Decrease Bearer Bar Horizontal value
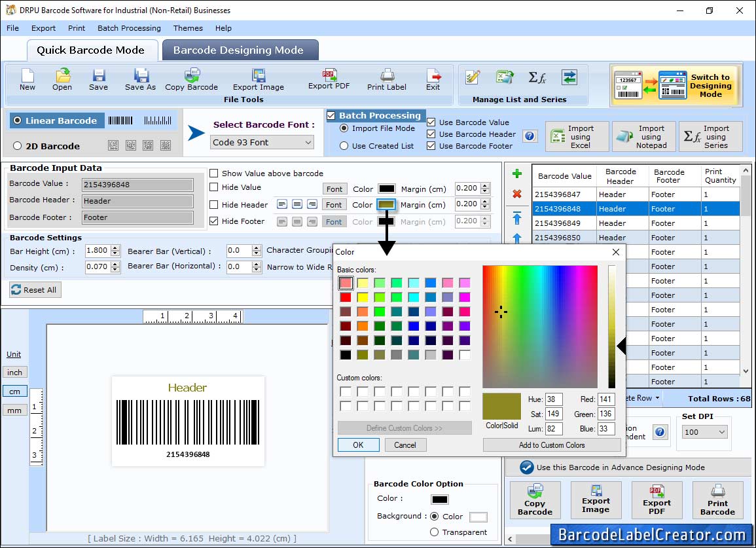The height and width of the screenshot is (548, 756). pos(257,270)
